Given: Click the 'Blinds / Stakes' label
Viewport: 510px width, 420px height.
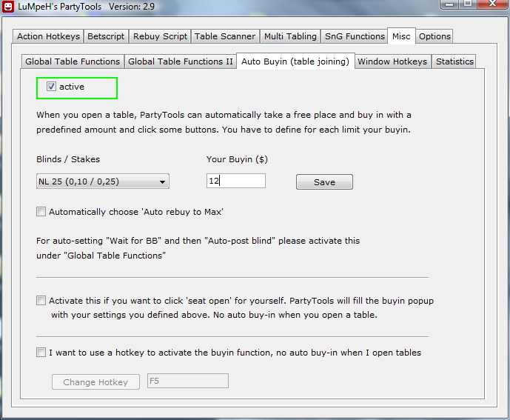Looking at the screenshot, I should point(68,159).
